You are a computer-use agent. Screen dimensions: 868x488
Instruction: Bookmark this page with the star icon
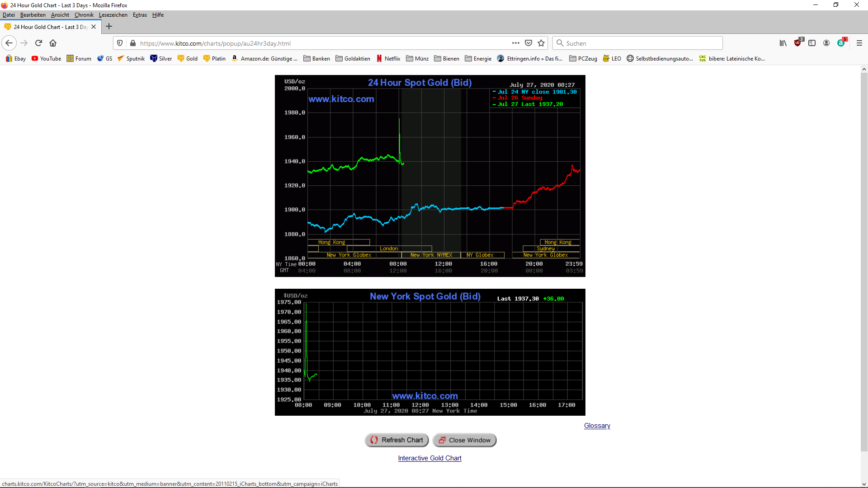coord(541,43)
